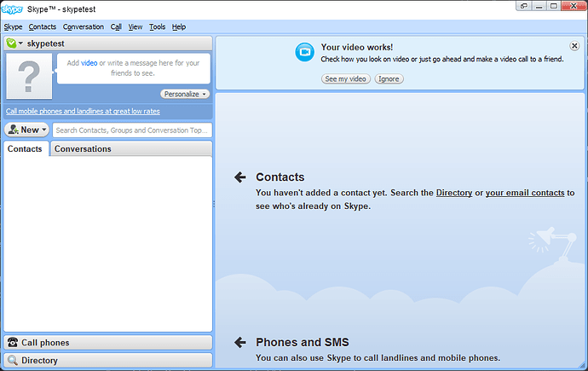This screenshot has height=371, width=588.
Task: Click the compact view title bar button
Action: (524, 6)
